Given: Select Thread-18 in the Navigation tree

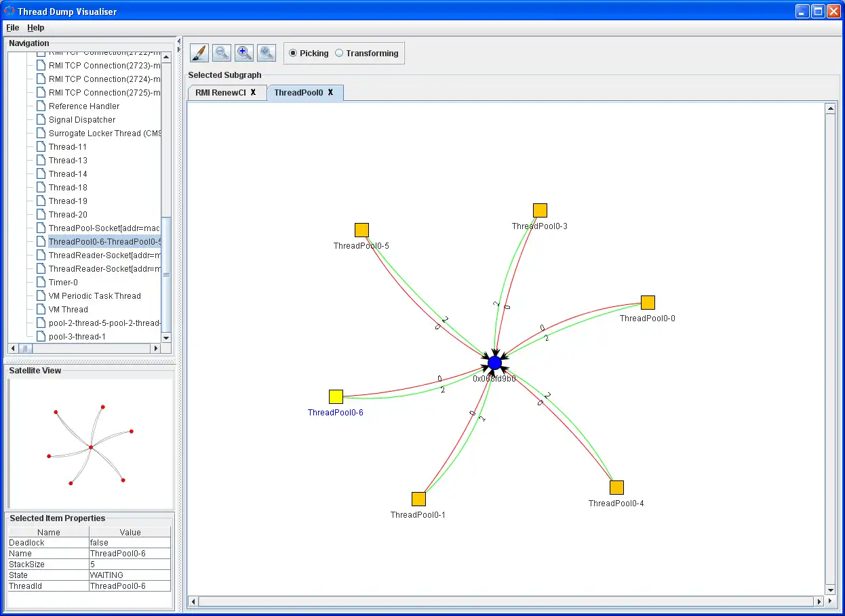Looking at the screenshot, I should [68, 188].
